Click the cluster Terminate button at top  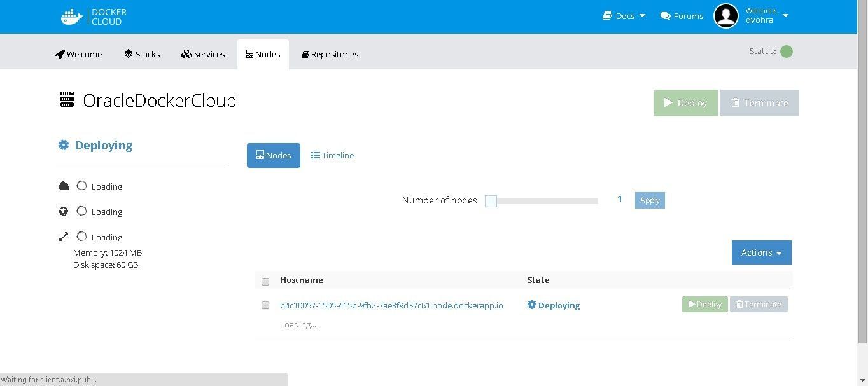[759, 103]
